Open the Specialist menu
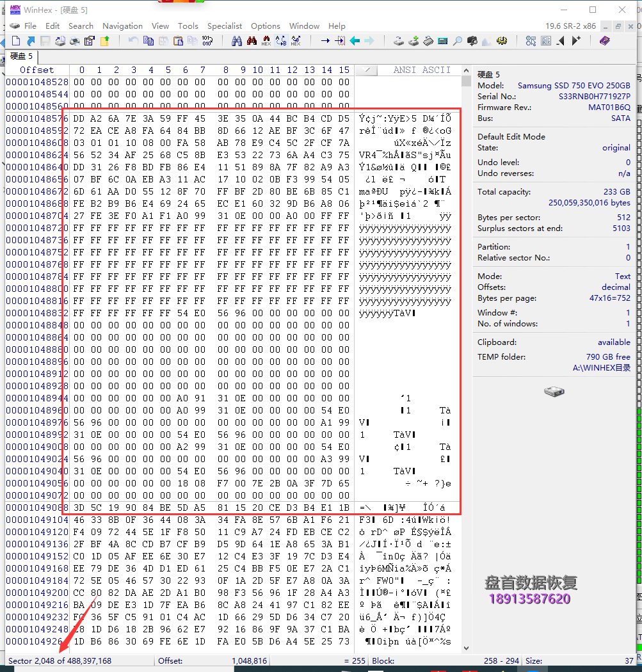This screenshot has width=642, height=672. (225, 26)
